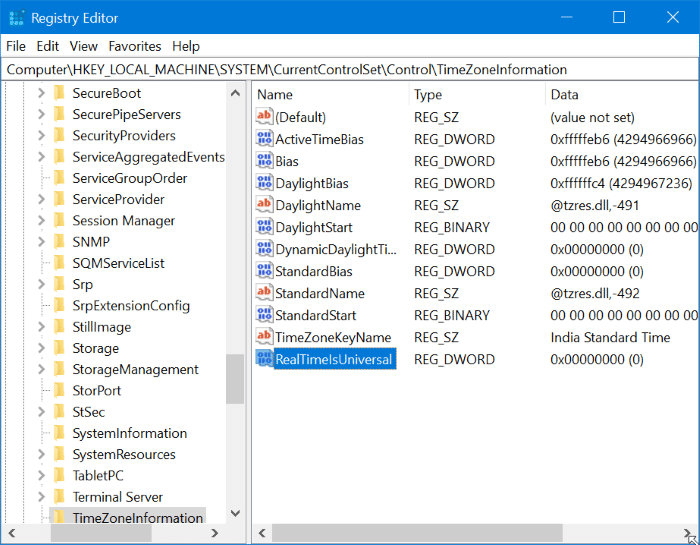Click the ActiveTimeBias DWORD icon
The height and width of the screenshot is (545, 700).
coord(264,139)
